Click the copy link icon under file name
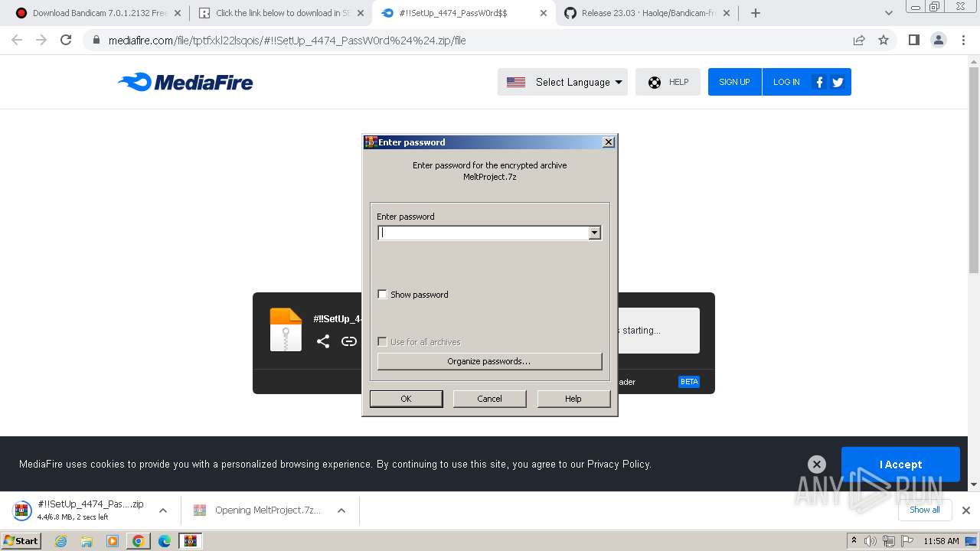This screenshot has height=551, width=980. click(x=349, y=341)
